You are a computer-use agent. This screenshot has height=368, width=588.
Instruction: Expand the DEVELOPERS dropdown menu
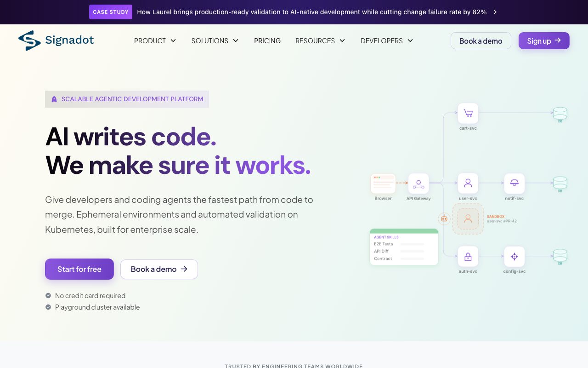tap(387, 40)
